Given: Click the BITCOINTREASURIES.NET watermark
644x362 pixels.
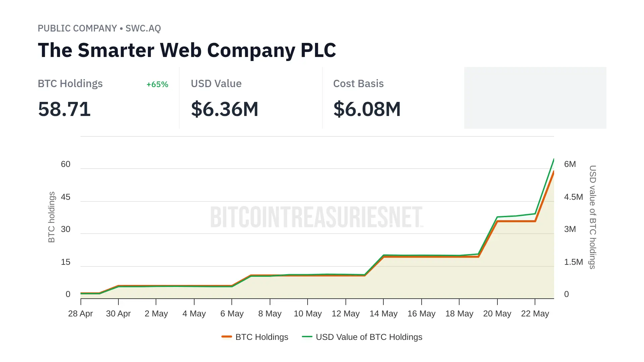Looking at the screenshot, I should [x=316, y=217].
